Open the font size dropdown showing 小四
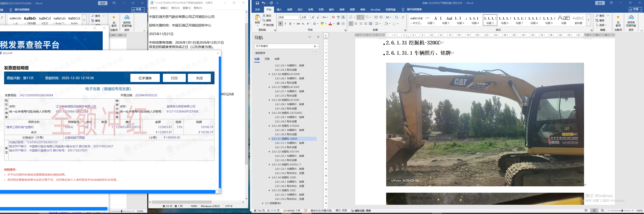 [309, 17]
